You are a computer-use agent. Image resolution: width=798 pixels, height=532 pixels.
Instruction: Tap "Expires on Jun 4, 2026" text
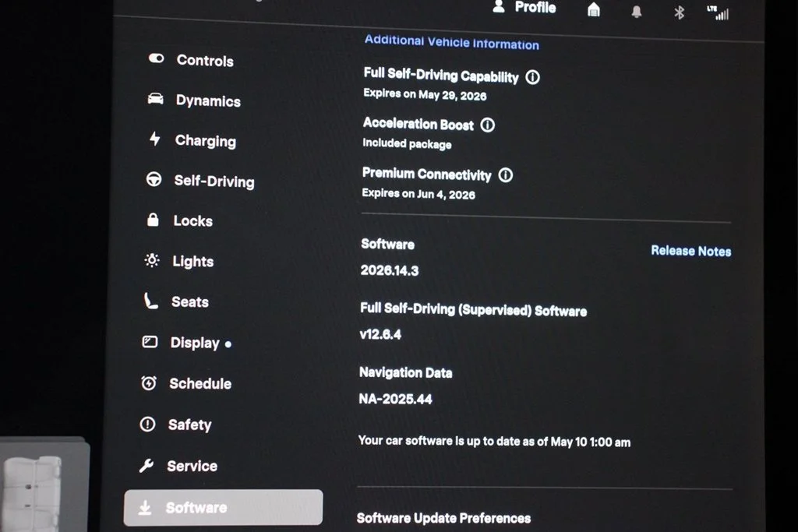tap(418, 194)
